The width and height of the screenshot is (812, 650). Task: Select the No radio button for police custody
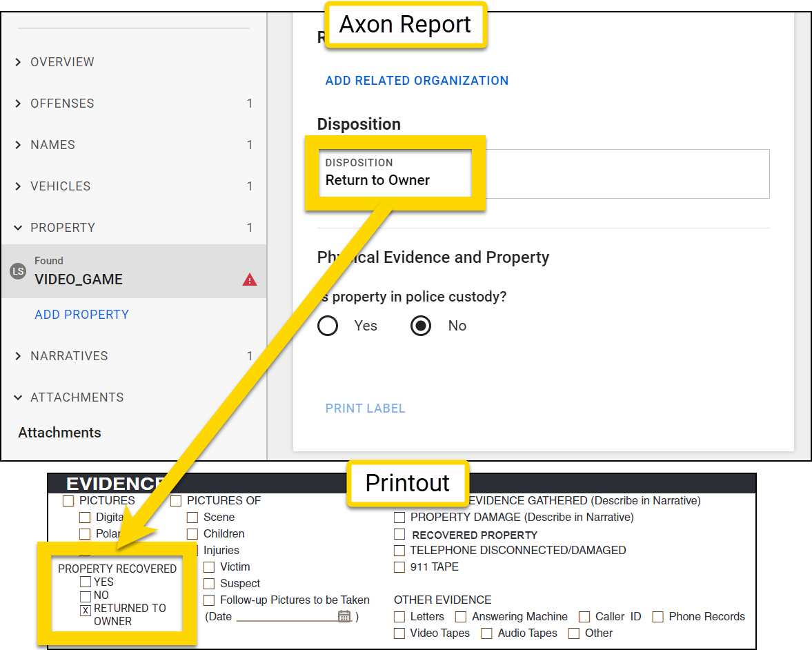click(x=421, y=325)
